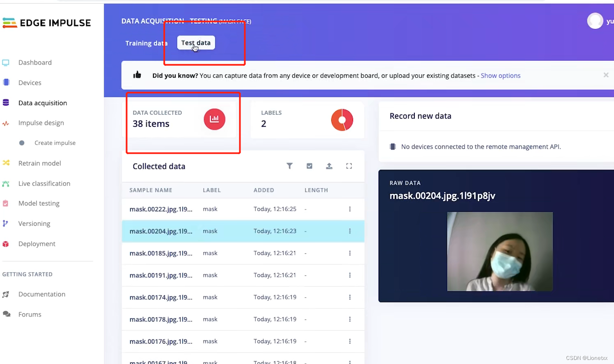
Task: Select sample mask.00174.jpg row
Action: point(243,297)
